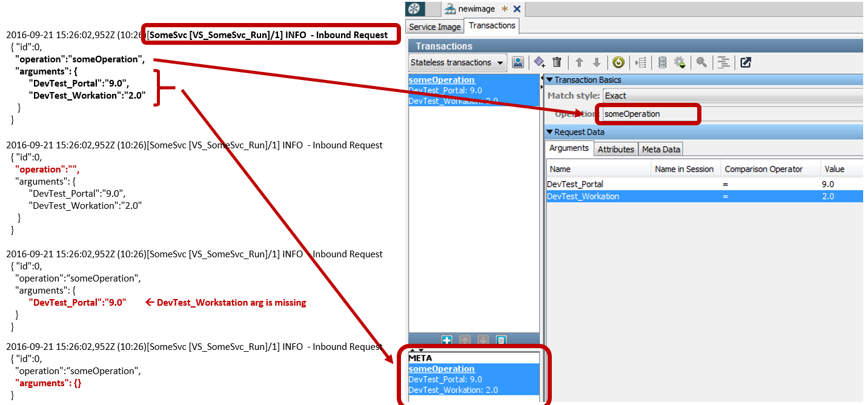The image size is (868, 405).
Task: Click the grey up arrow below transaction list
Action: (465, 340)
